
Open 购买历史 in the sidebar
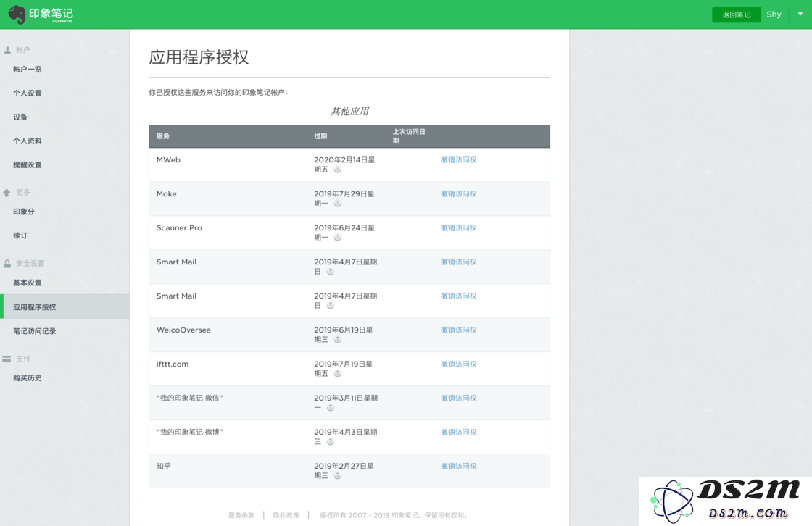[28, 378]
